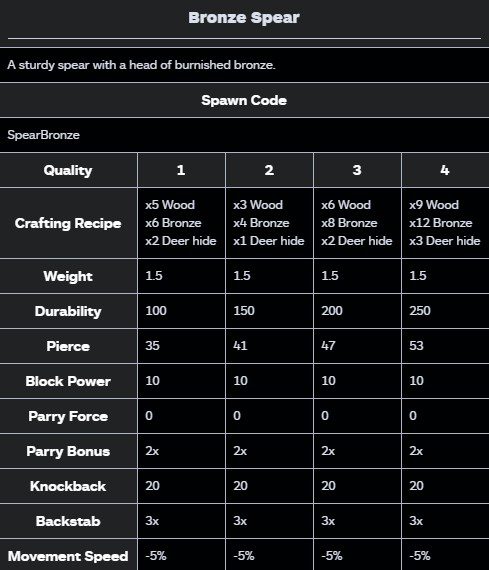Viewport: 489px width, 570px height.
Task: Click the Movement Speed row label
Action: pos(68,556)
